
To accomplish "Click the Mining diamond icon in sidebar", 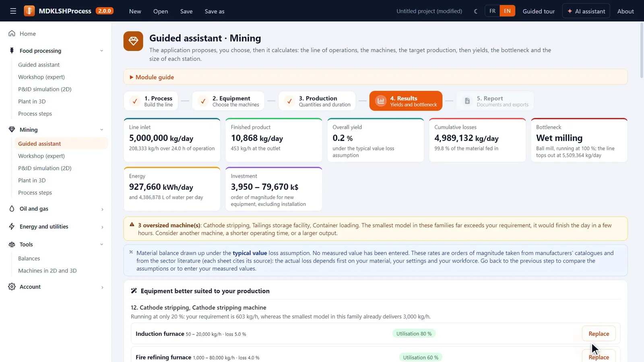I will pos(12,130).
